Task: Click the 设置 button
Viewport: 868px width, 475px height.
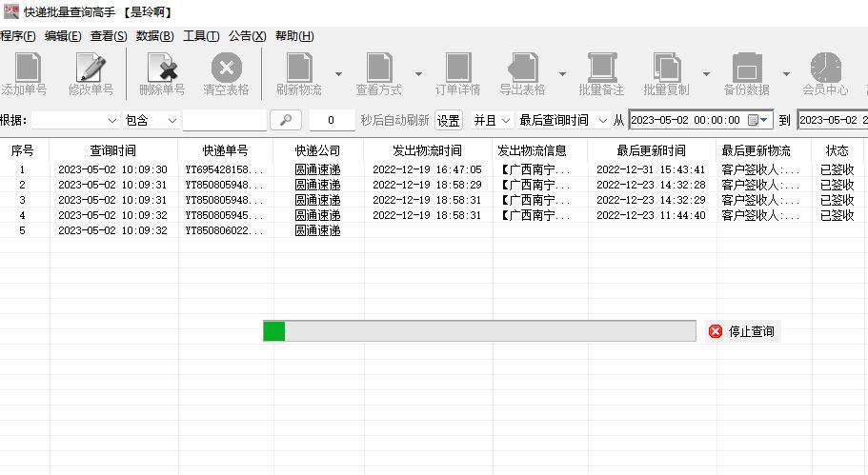Action: [x=449, y=120]
